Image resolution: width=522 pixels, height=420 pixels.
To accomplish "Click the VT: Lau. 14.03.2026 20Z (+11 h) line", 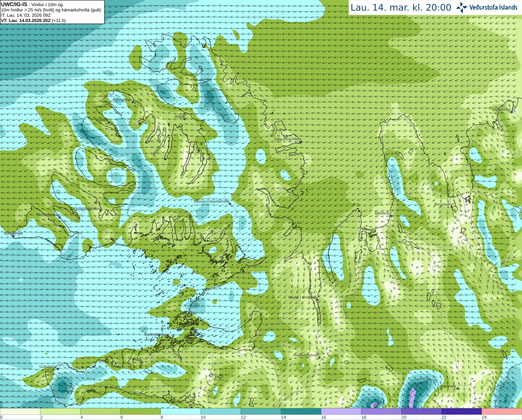I will pos(33,20).
